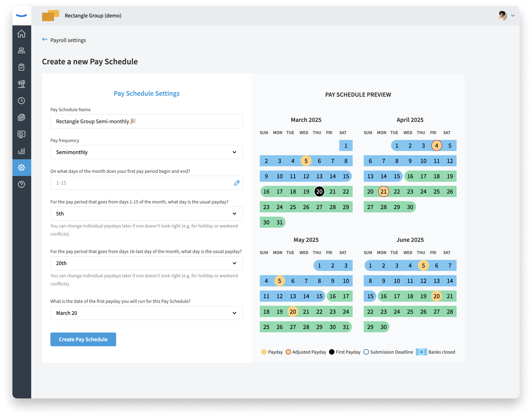This screenshot has height=417, width=532.
Task: Open the March 20 first payday dropdown
Action: coord(147,313)
